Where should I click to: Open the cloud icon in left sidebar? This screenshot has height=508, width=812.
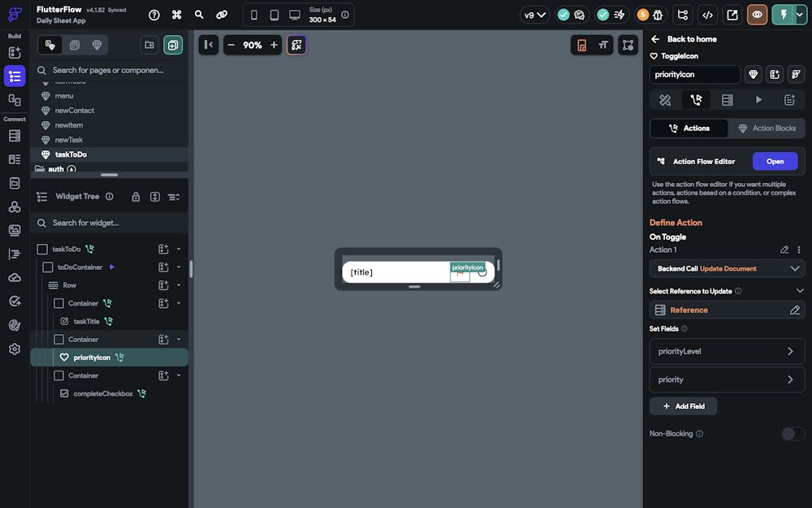[15, 277]
